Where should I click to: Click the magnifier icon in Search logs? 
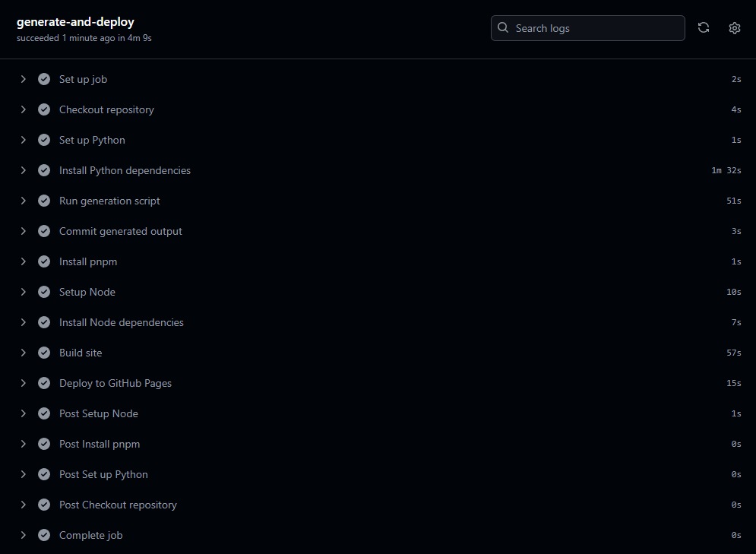click(x=503, y=27)
